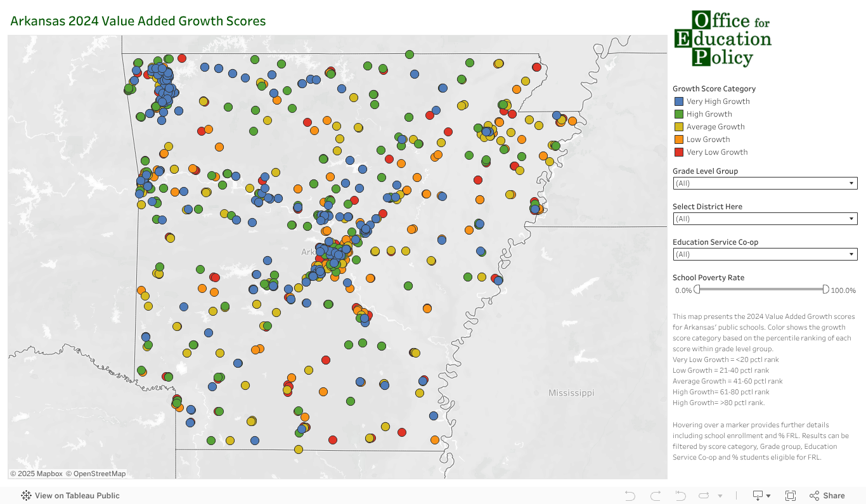Click the Refresh data icon
Viewport: 866px width, 504px height.
[x=704, y=496]
